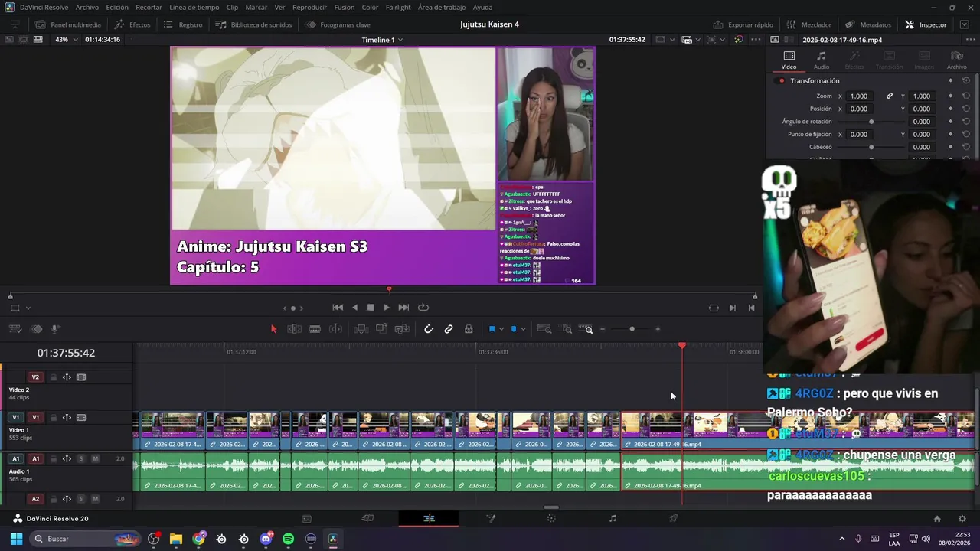Toggle position lock padlock in timeline toolbar

point(469,329)
